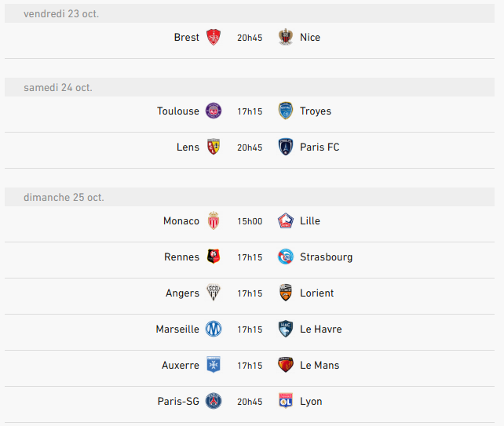
Task: Select the Lyon OL crest
Action: (x=286, y=401)
